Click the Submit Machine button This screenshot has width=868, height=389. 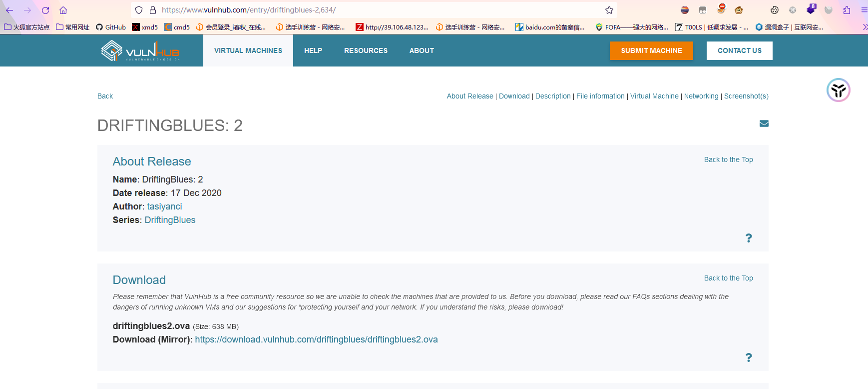coord(651,50)
